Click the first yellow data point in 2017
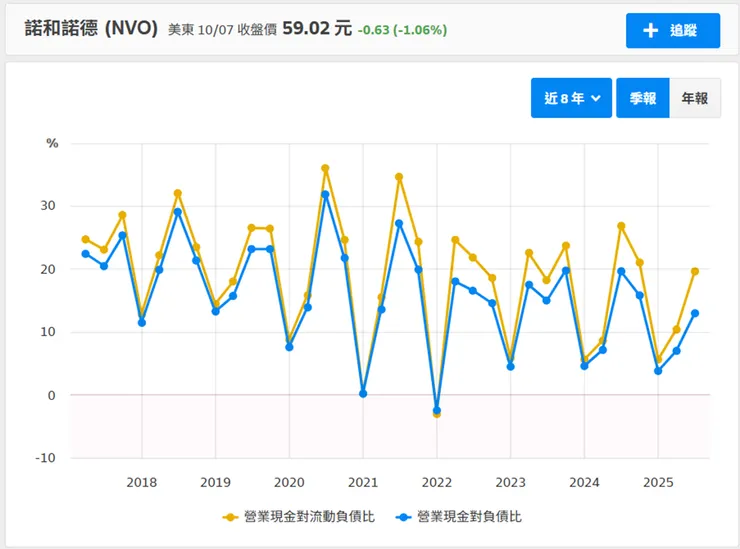This screenshot has height=549, width=740. click(85, 239)
